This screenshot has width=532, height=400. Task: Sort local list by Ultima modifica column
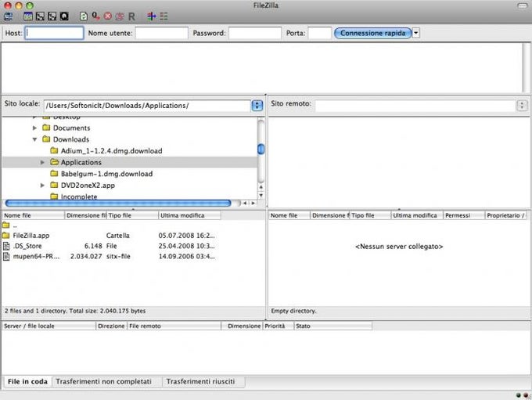click(x=189, y=215)
